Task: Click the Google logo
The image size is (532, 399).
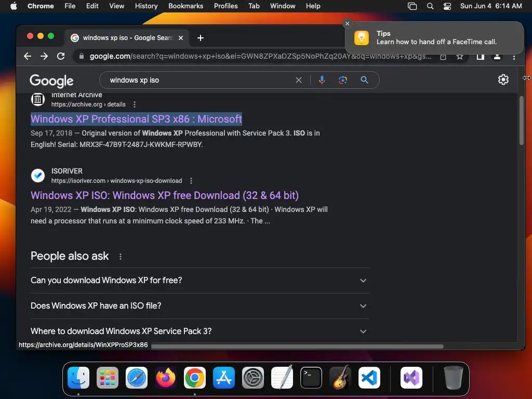Action: tap(51, 81)
